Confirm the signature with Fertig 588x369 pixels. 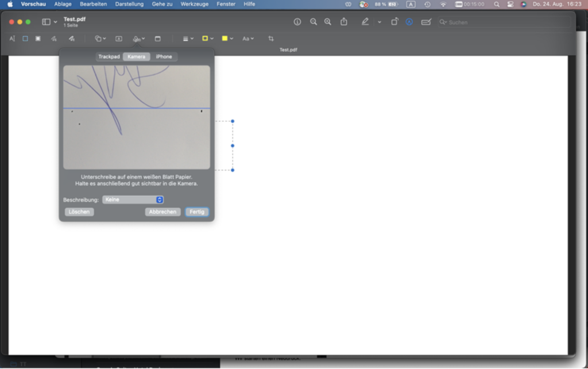pyautogui.click(x=197, y=212)
